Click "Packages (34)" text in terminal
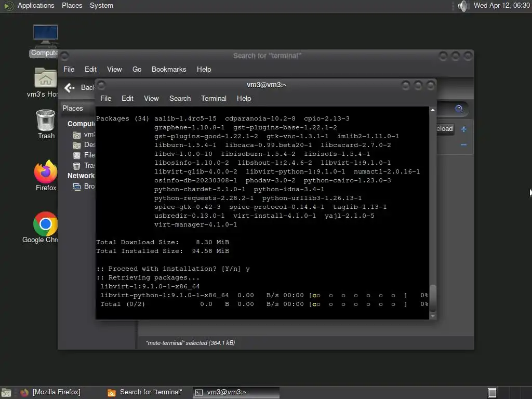 coord(123,119)
